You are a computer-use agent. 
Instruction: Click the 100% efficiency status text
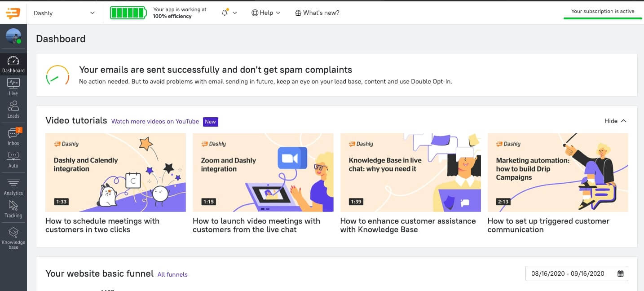point(172,16)
